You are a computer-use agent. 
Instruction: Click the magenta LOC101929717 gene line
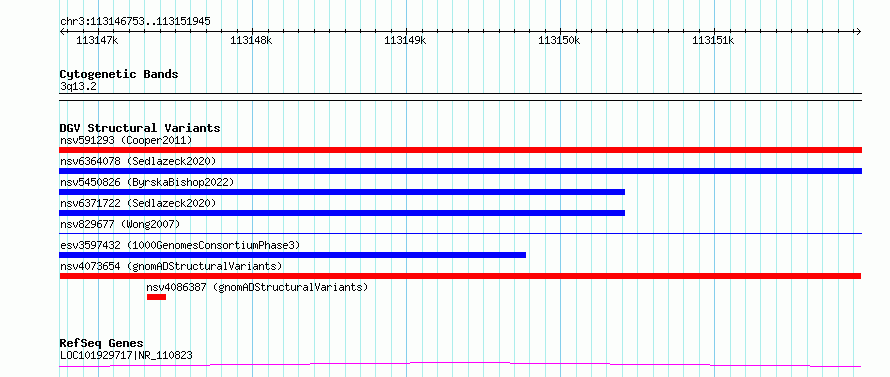[460, 365]
